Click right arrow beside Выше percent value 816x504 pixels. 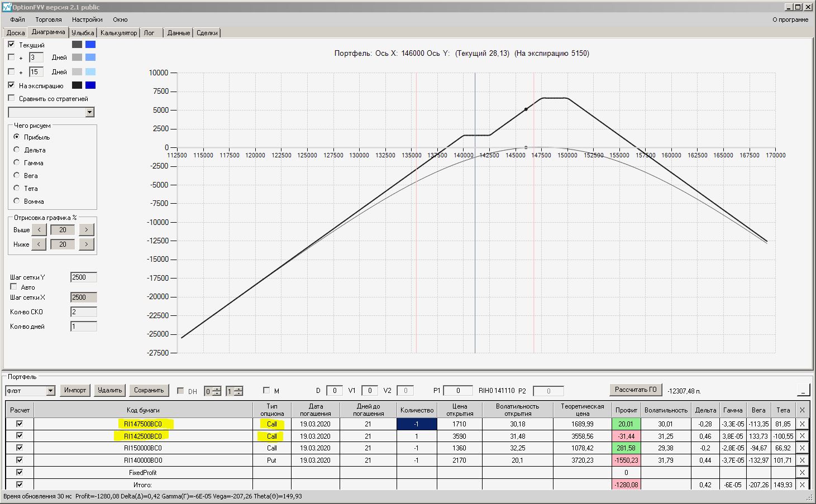pos(86,229)
